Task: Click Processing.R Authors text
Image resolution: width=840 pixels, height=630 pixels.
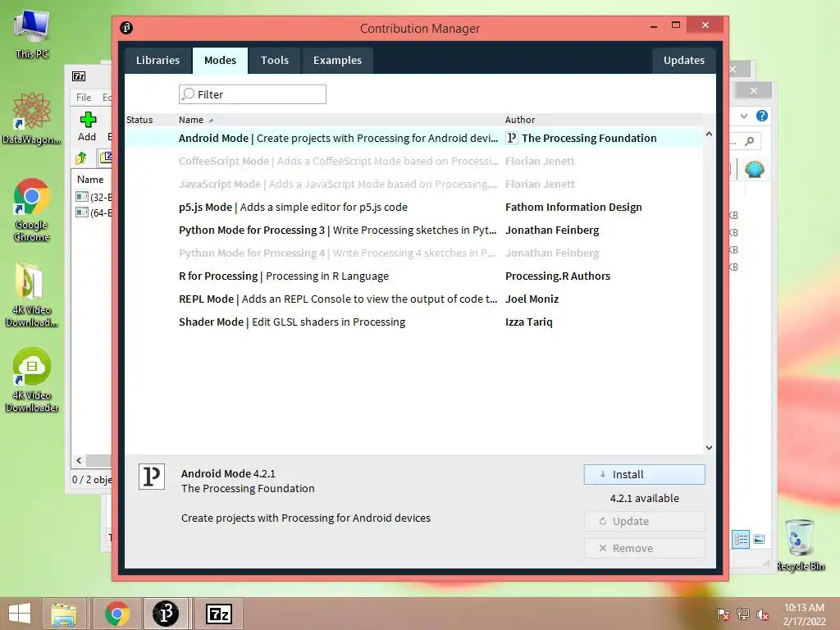Action: pyautogui.click(x=558, y=276)
